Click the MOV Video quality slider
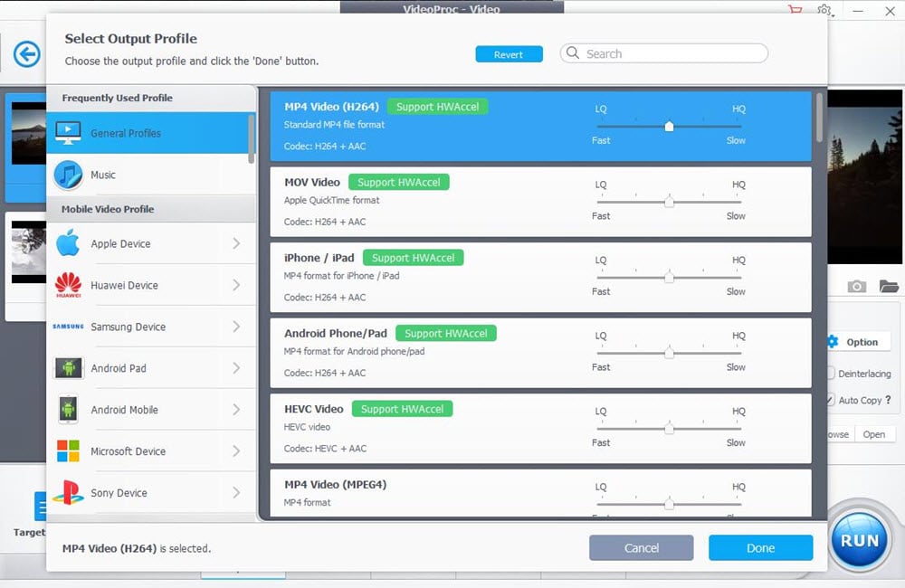This screenshot has height=588, width=905. tap(669, 203)
